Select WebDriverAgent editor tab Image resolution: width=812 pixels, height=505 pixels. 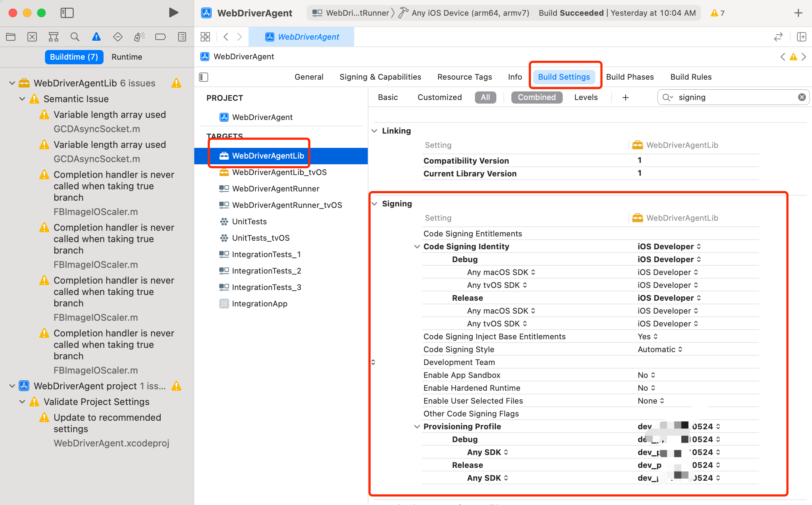(x=302, y=37)
